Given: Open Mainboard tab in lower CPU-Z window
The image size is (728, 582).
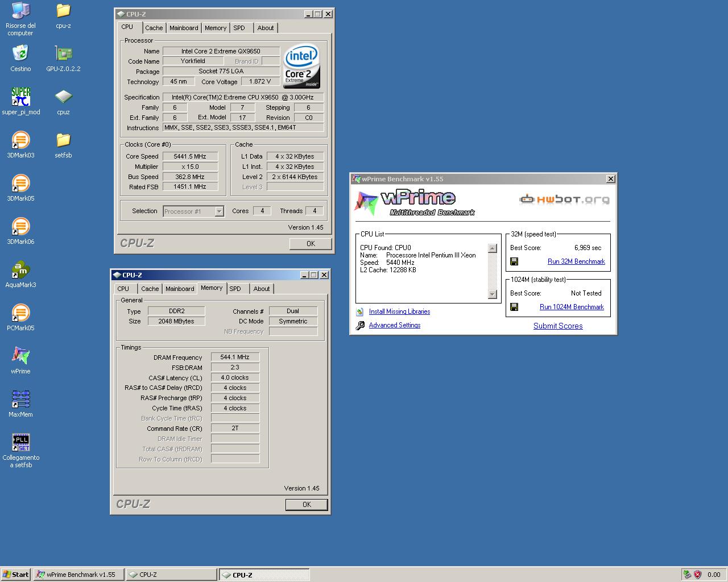Looking at the screenshot, I should pos(180,289).
